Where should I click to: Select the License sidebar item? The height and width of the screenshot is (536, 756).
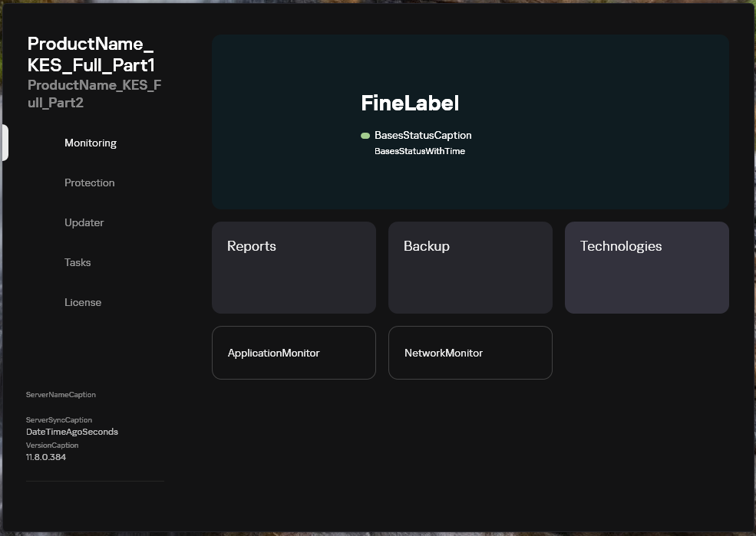(x=83, y=302)
